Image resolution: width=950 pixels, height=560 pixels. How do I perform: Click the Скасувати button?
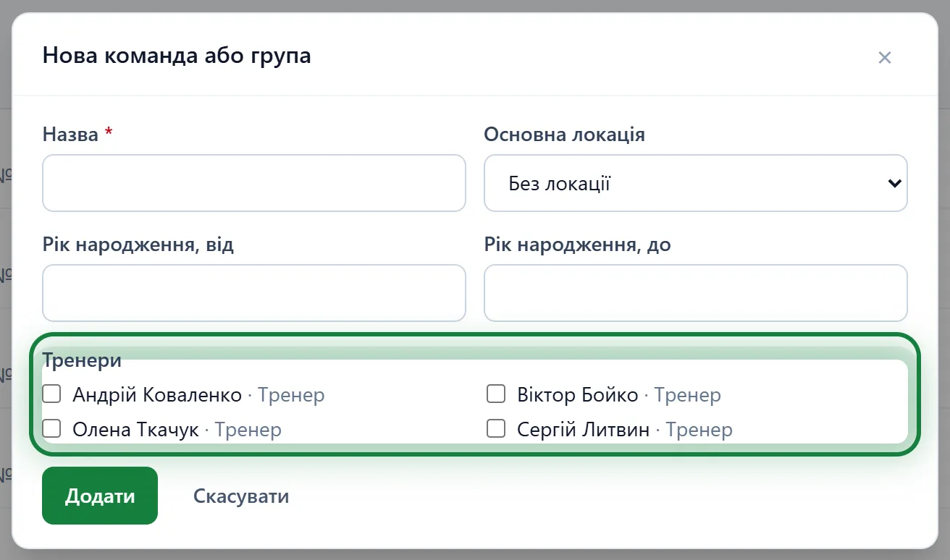[241, 496]
